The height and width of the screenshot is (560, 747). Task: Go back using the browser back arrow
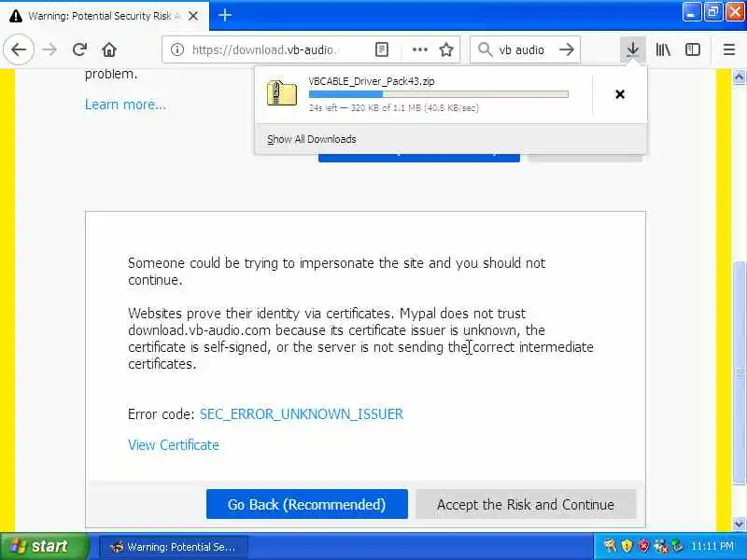[x=19, y=49]
